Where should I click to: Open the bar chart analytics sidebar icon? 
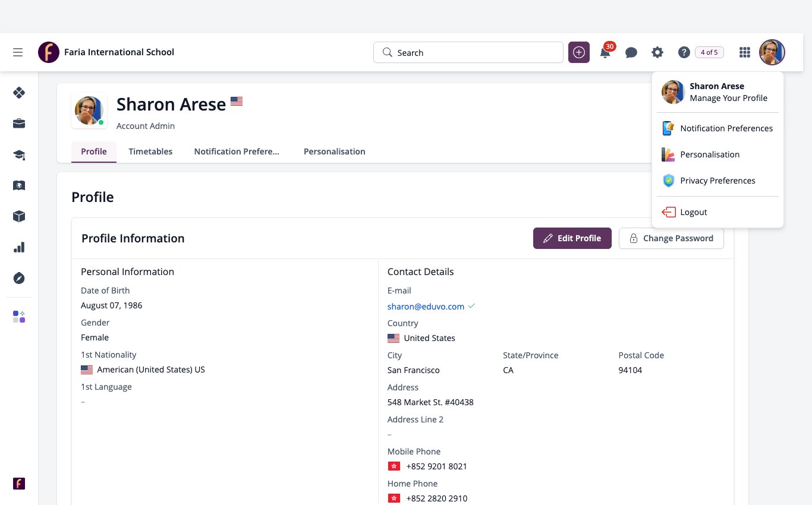point(19,247)
